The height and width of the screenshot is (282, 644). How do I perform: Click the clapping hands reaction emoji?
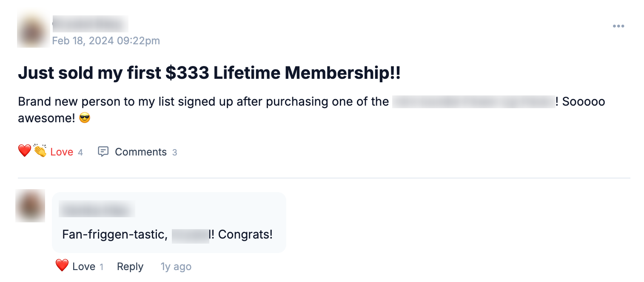pos(40,151)
